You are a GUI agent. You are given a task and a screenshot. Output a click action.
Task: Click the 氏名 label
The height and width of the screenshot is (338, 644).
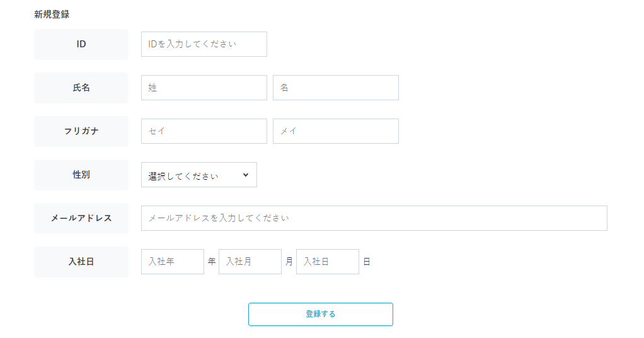click(81, 88)
